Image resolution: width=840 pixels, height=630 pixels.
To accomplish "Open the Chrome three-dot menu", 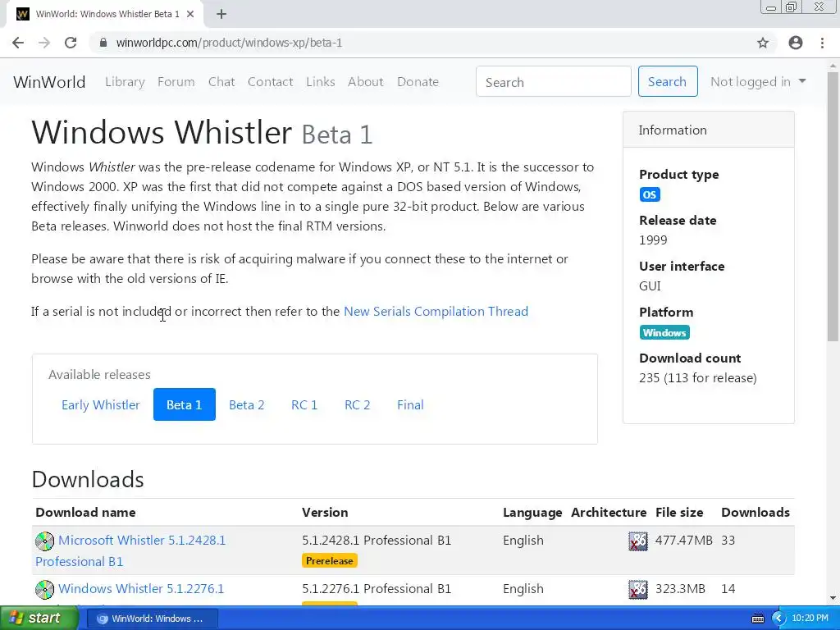I will (822, 43).
